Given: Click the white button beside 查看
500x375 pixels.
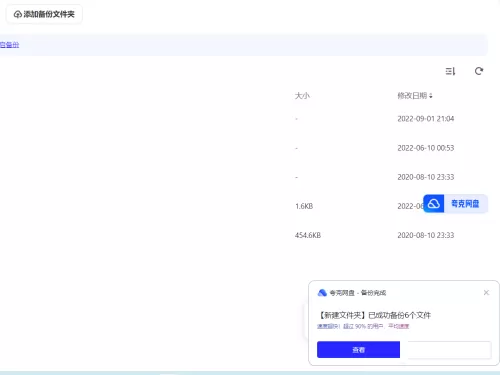Looking at the screenshot, I should point(449,350).
